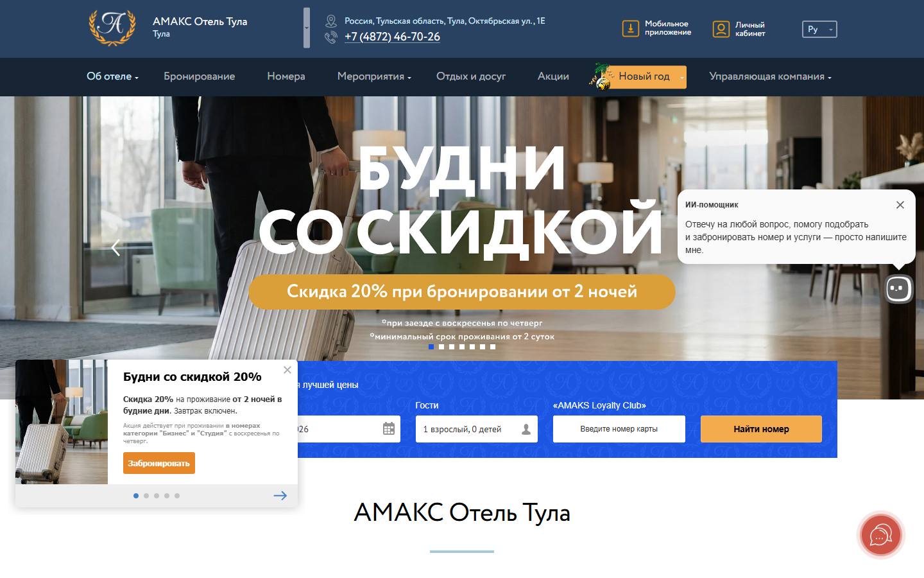The width and height of the screenshot is (924, 578).
Task: Click the palm tree icon on New Year tab
Action: (601, 76)
